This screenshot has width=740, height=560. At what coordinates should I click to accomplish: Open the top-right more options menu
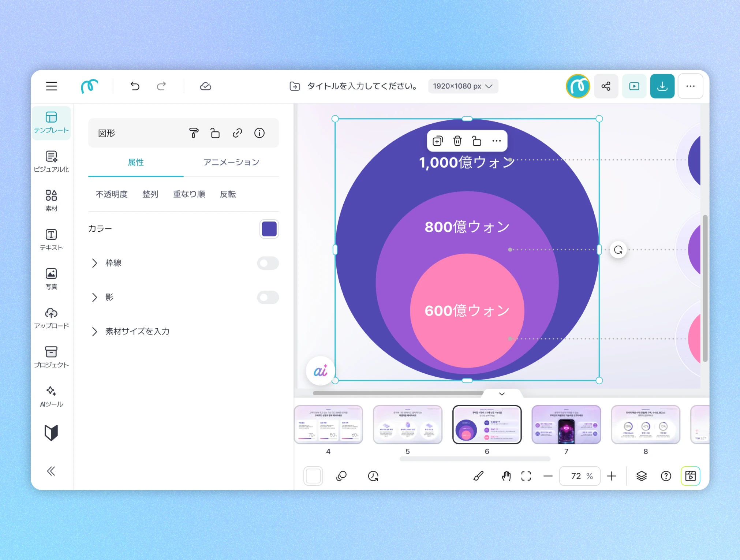coord(691,86)
